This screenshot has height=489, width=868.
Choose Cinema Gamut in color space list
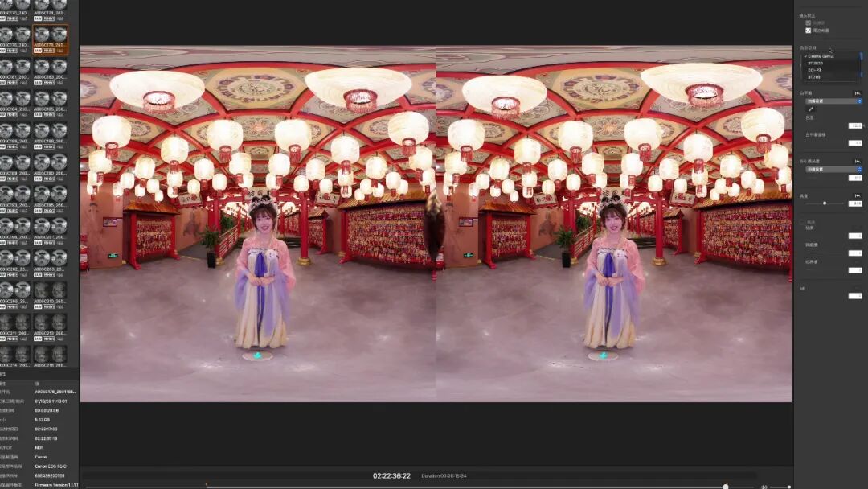point(821,56)
